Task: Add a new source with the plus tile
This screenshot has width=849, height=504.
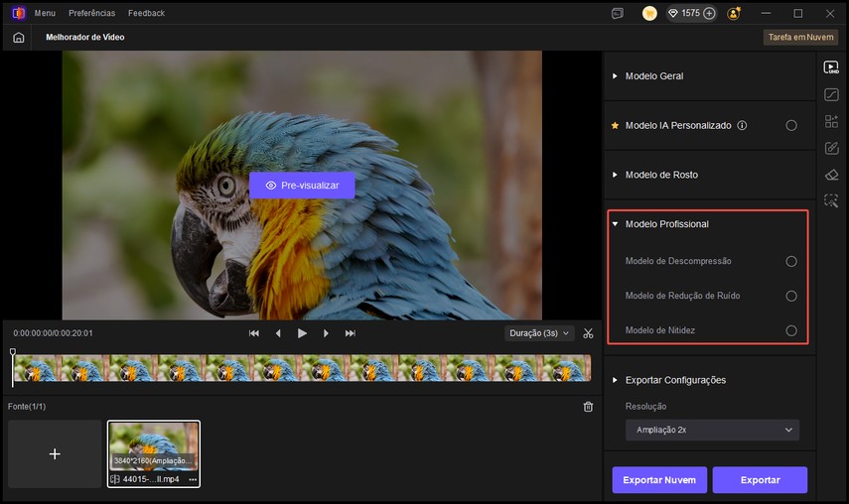Action: click(55, 453)
